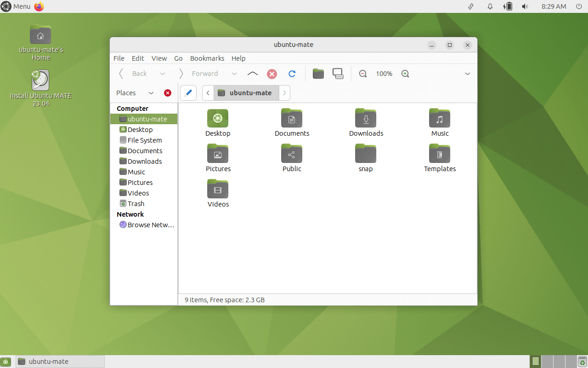
Task: Open File System in sidebar
Action: (144, 140)
